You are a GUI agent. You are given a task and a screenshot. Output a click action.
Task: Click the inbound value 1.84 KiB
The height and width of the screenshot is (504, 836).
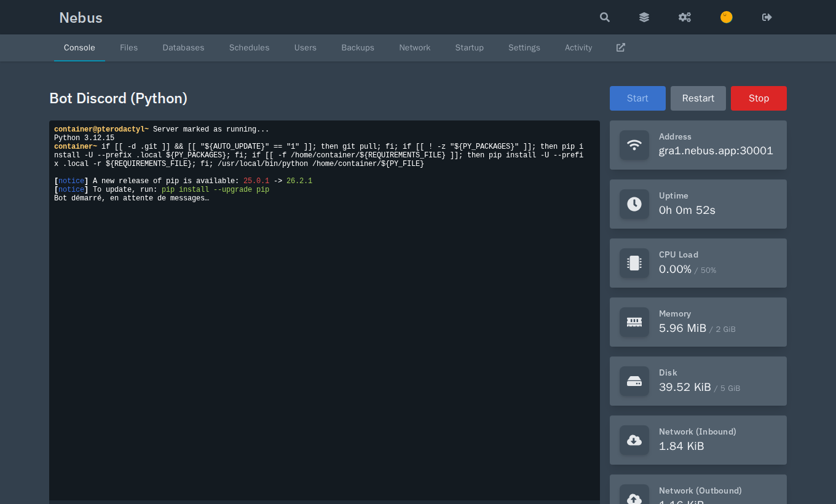coord(682,446)
